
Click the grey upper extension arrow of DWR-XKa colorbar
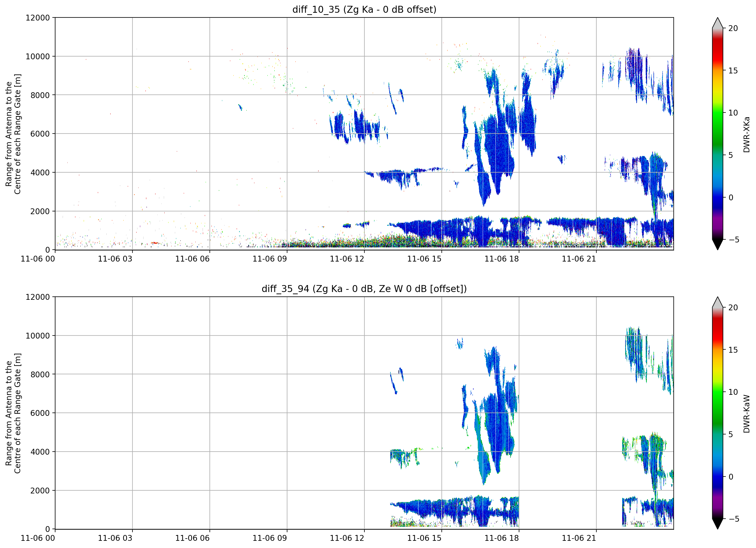(x=717, y=24)
